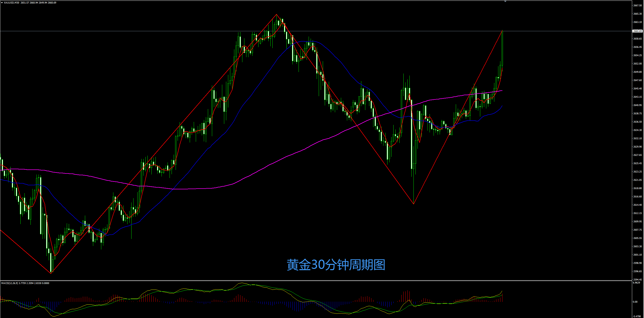Click price axis label 2636.50

coord(637,122)
